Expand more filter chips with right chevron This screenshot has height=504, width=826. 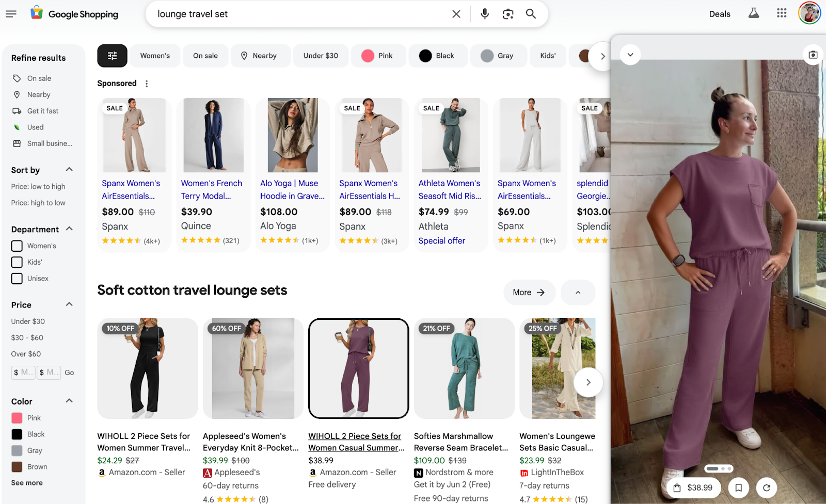(x=602, y=56)
